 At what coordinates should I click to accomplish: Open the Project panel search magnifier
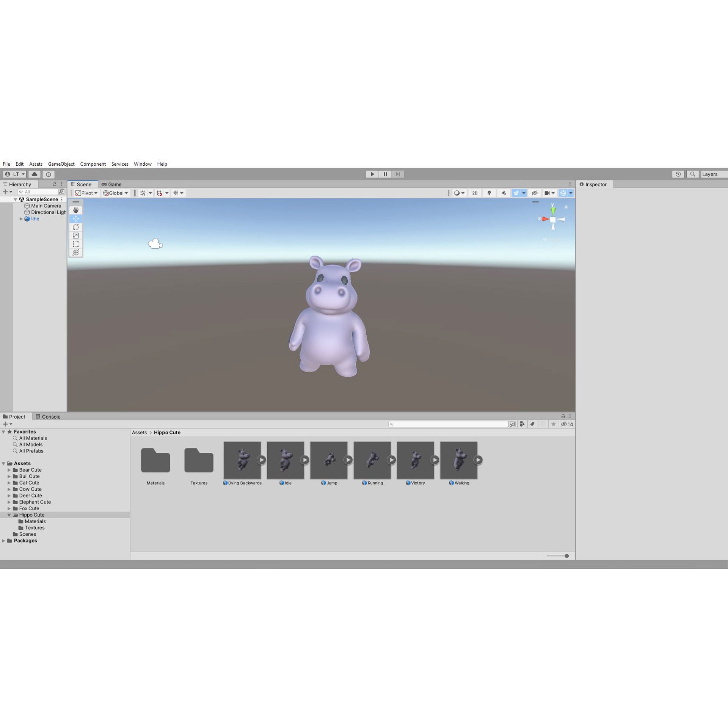pos(392,424)
